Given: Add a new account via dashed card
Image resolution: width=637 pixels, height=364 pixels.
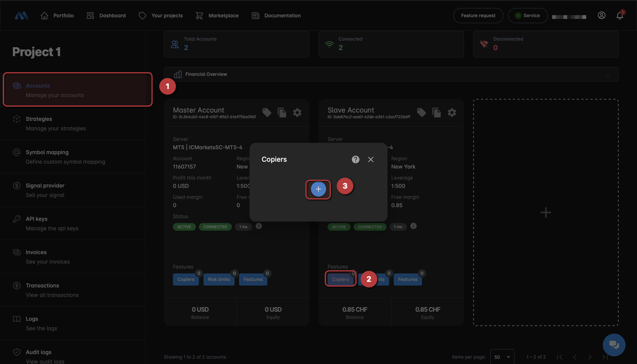Looking at the screenshot, I should 546,212.
